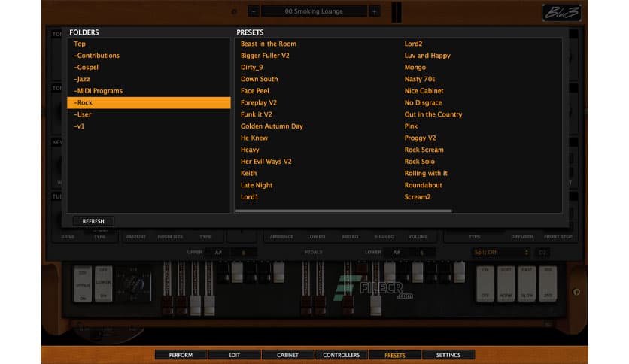Open the Split Off dropdown
This screenshot has height=364, width=629.
click(500, 252)
